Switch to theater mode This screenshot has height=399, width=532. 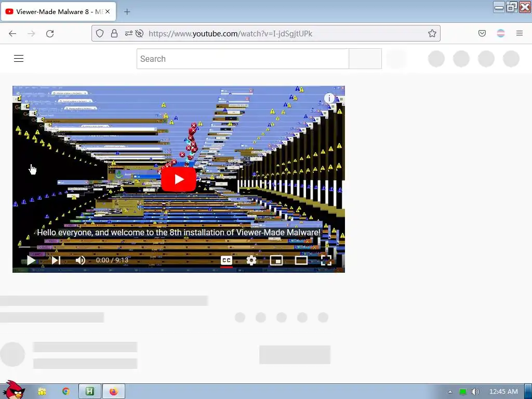point(301,260)
